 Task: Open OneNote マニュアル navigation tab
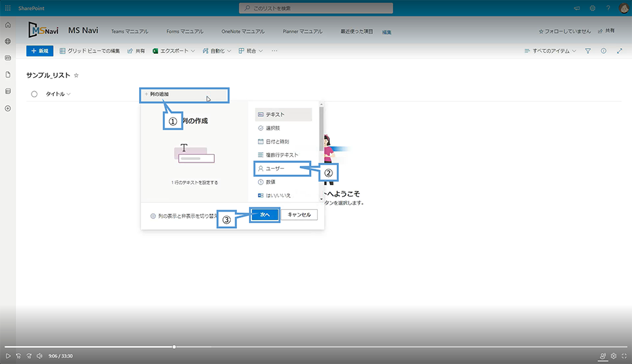point(243,32)
